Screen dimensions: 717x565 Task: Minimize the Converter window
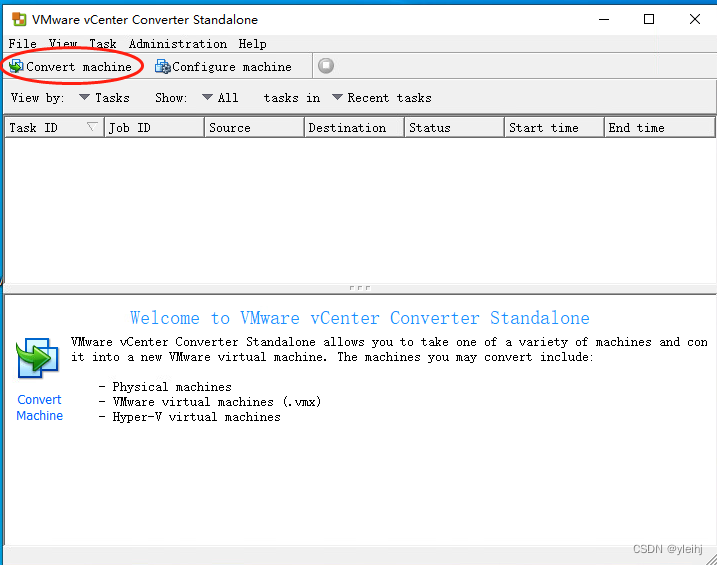(604, 19)
